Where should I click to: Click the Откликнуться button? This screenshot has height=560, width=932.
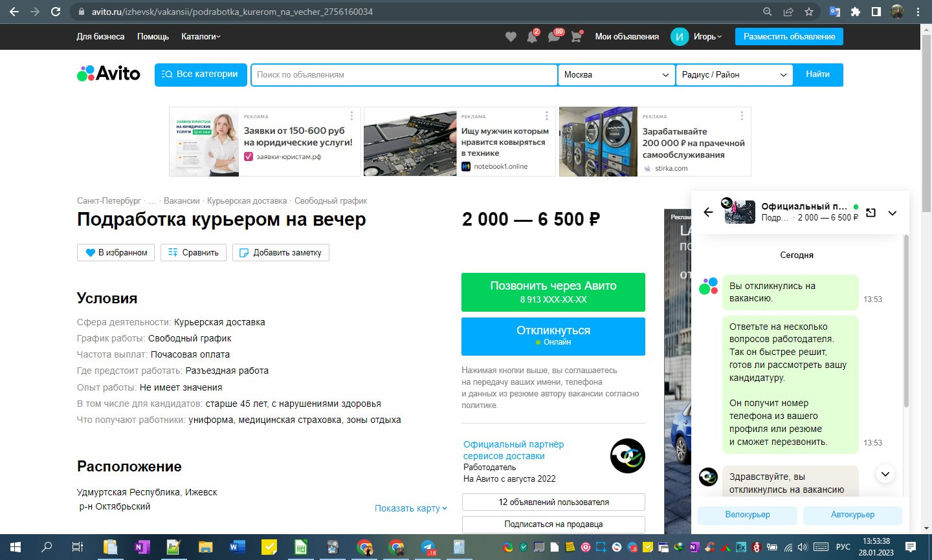(x=553, y=336)
